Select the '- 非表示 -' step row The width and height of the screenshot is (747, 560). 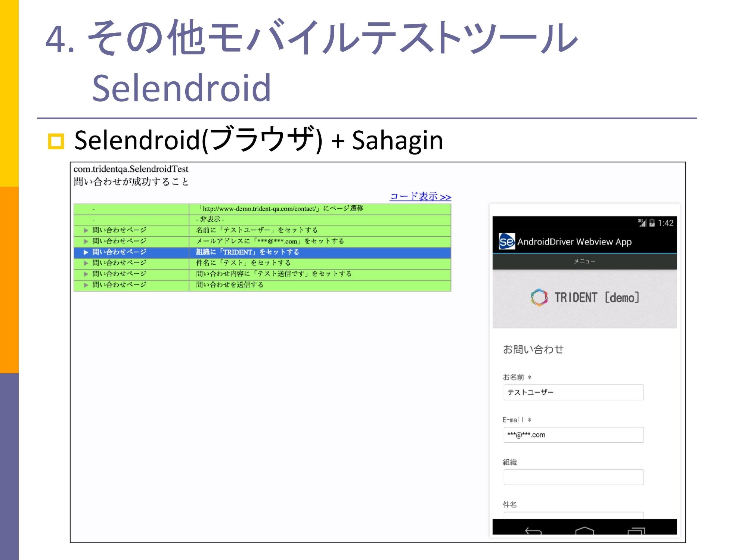pyautogui.click(x=210, y=220)
